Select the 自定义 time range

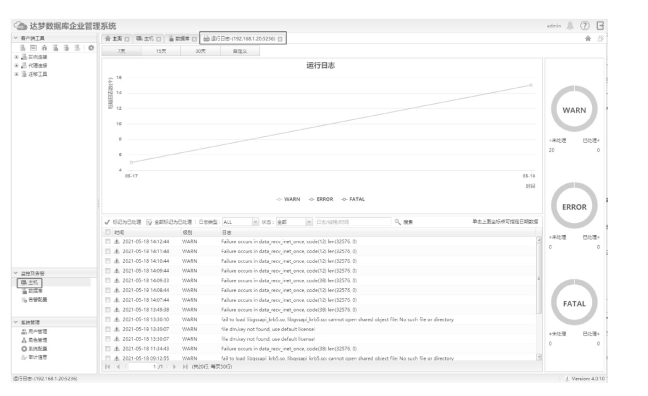pos(240,51)
